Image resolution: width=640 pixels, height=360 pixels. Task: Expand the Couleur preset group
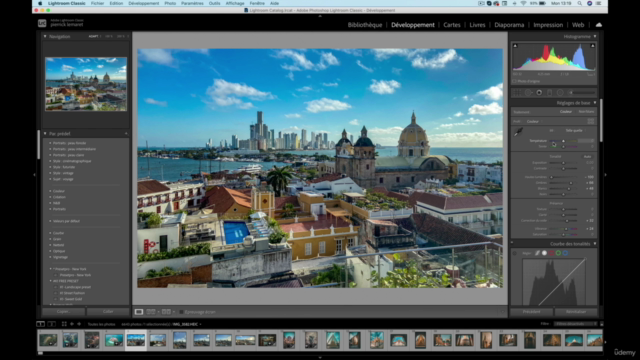(50, 191)
